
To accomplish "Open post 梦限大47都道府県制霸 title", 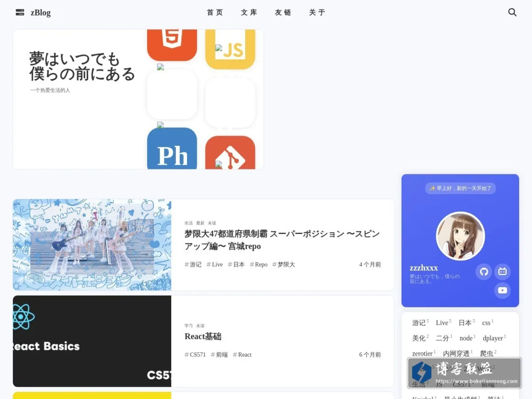I will coord(282,240).
